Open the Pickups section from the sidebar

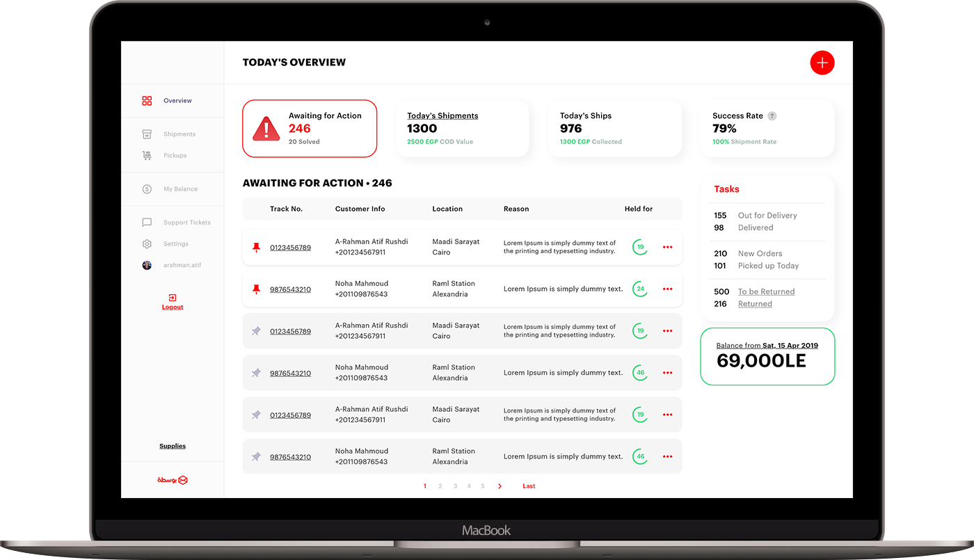(x=175, y=155)
